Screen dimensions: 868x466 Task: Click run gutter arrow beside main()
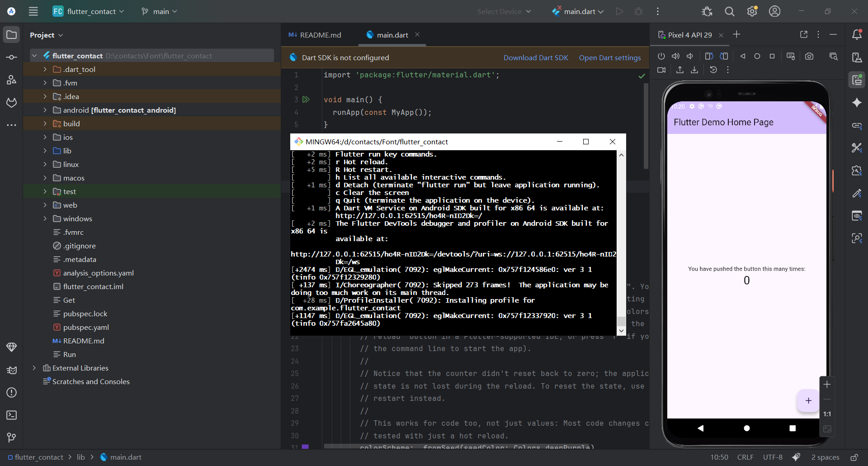(306, 100)
